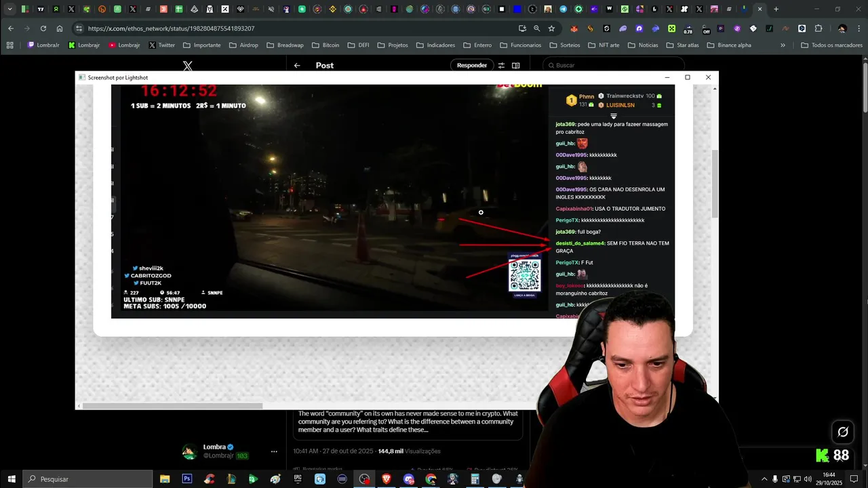Image resolution: width=868 pixels, height=488 pixels.
Task: Click Trainwreckstv in chat leaderboard
Action: pyautogui.click(x=625, y=96)
